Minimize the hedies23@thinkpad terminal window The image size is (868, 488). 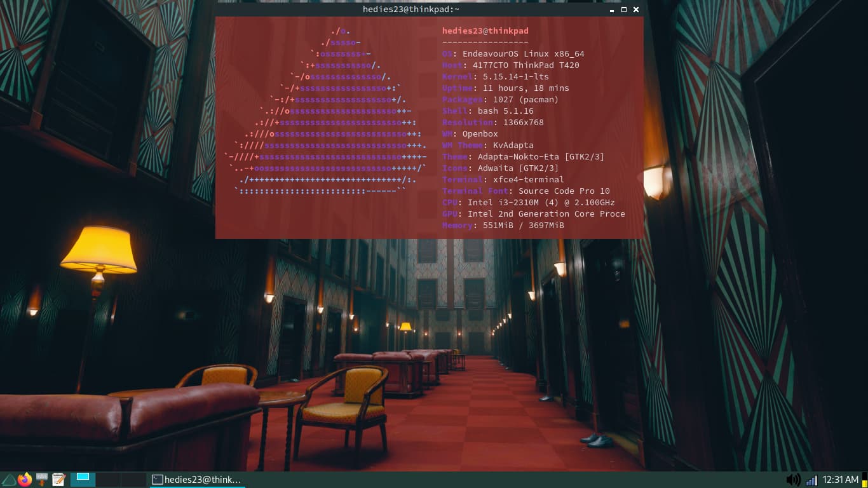pos(612,10)
